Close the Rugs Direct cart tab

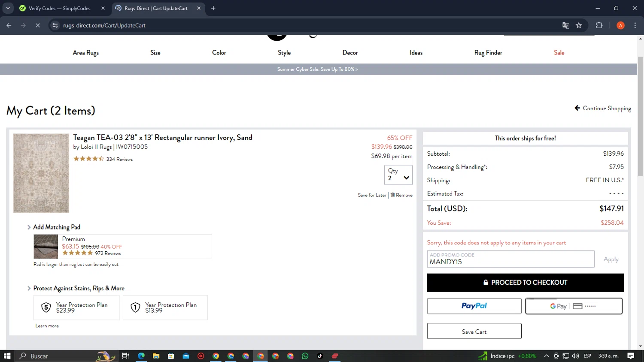pyautogui.click(x=199, y=8)
